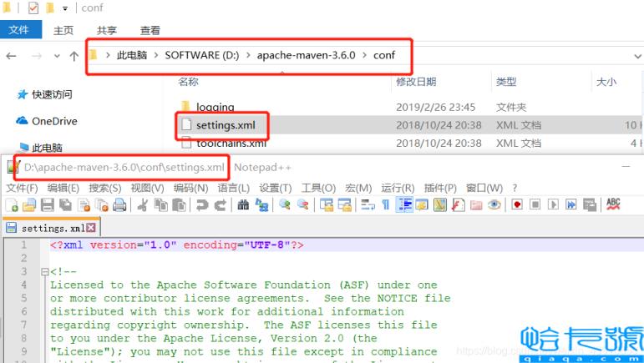Play back the recorded macro
Viewport: 644px width, 363px height.
click(x=553, y=204)
